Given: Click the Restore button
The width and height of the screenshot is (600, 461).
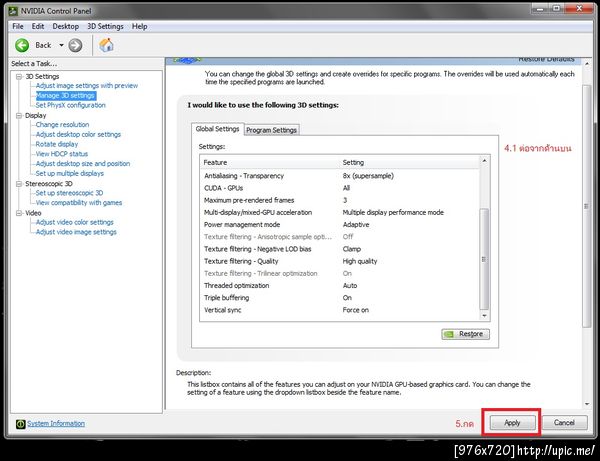Looking at the screenshot, I should click(465, 334).
